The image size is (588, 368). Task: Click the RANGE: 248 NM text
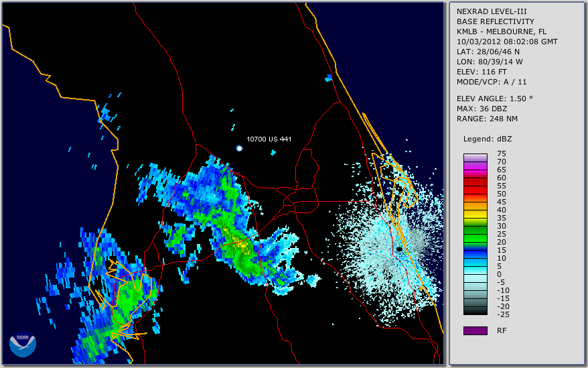(487, 119)
